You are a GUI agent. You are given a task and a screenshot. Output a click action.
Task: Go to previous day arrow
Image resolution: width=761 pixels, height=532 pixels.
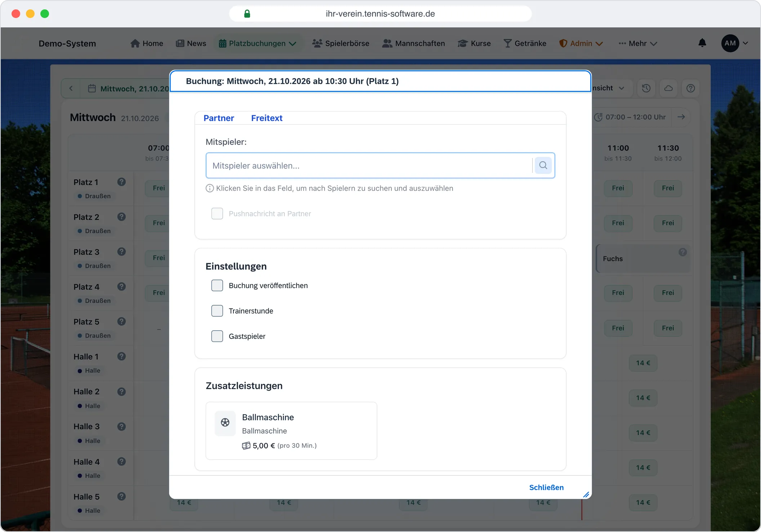click(x=71, y=89)
